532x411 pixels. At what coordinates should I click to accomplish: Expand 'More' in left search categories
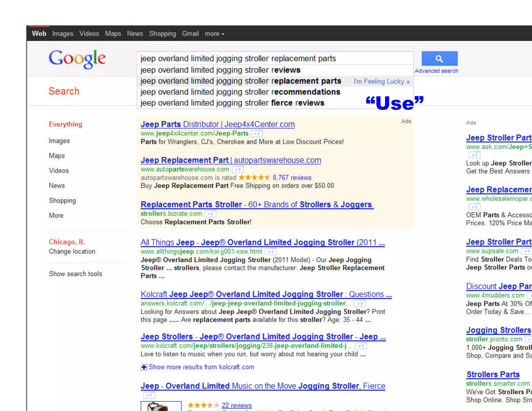point(56,215)
